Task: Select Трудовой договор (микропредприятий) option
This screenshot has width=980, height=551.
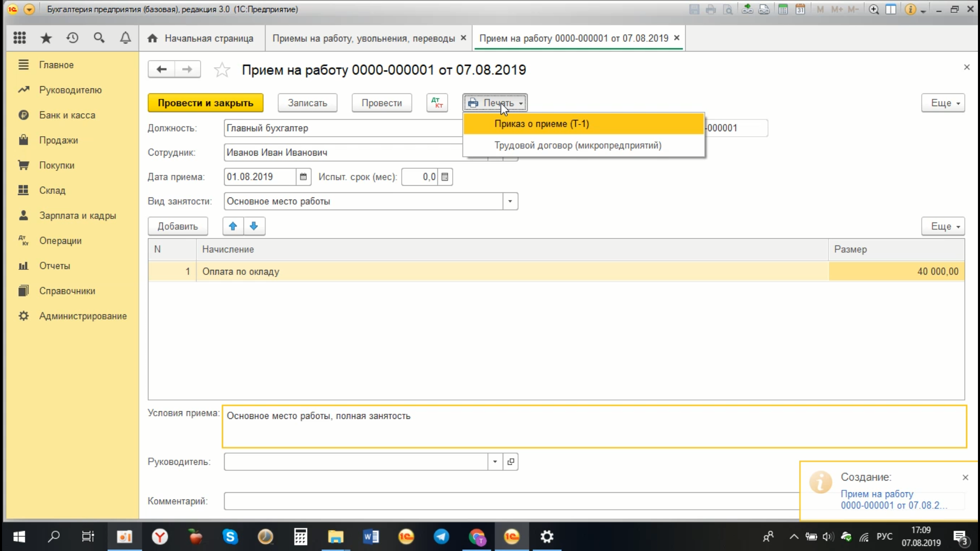Action: 577,145
